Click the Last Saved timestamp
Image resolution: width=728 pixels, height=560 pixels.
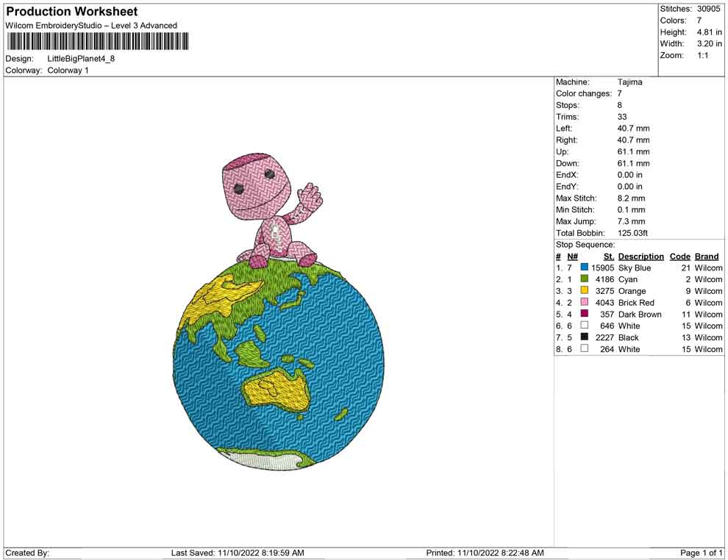[x=238, y=553]
